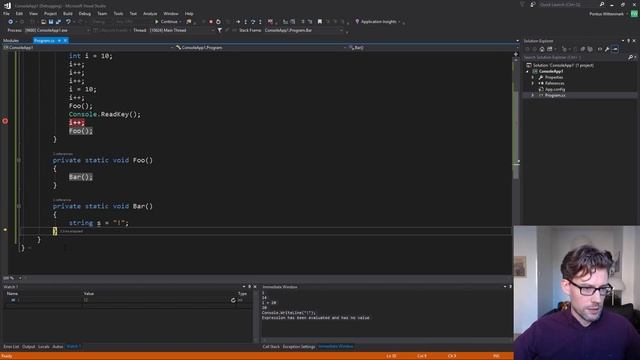Click the Solution Explorer Properties wrench icon
This screenshot has width=640, height=360.
(607, 49)
